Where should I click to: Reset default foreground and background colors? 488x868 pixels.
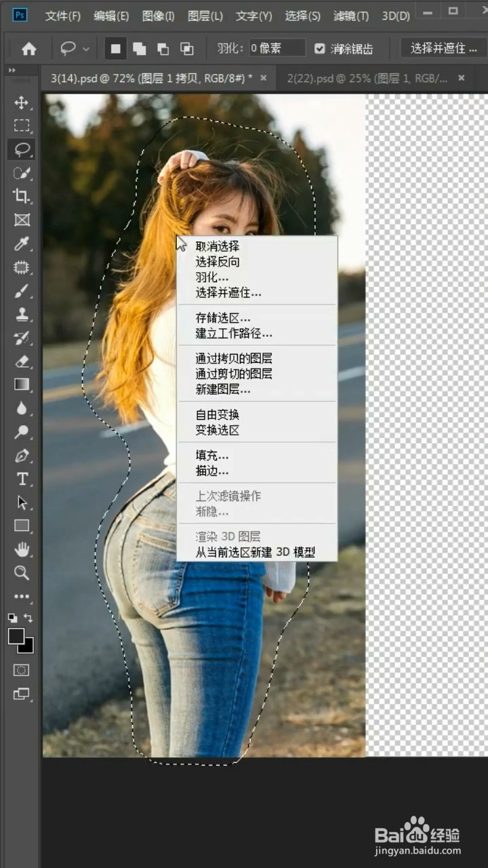[12, 618]
